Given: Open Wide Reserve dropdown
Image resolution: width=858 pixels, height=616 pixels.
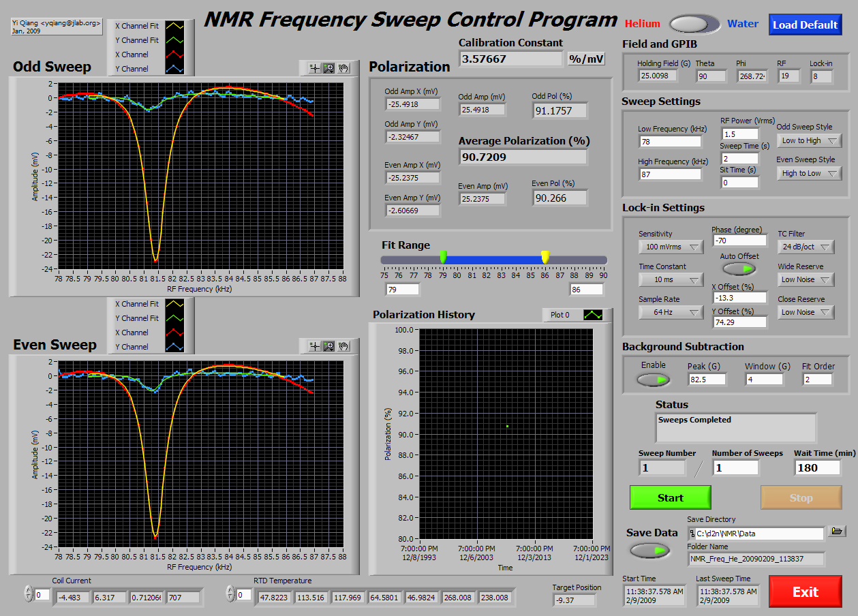Looking at the screenshot, I should (x=806, y=279).
